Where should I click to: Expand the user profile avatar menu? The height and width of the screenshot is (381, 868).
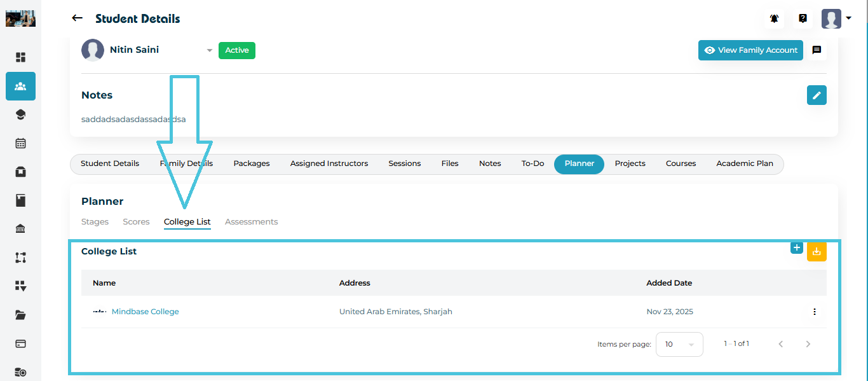(836, 18)
